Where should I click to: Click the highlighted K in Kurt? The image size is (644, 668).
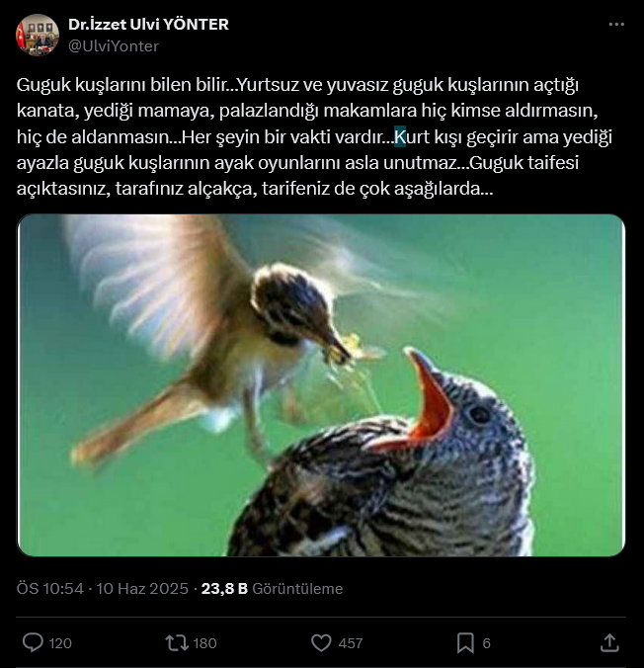400,136
